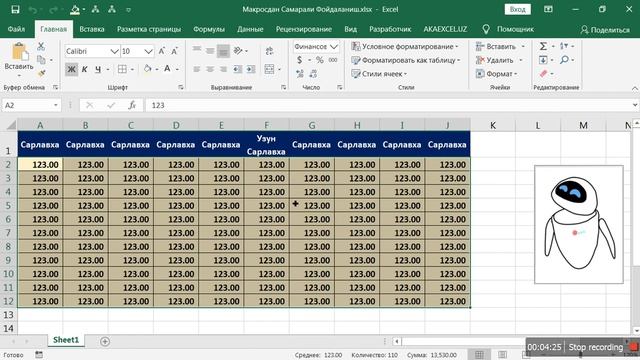Click the Fill down arrow icon
The image size is (640, 360).
coord(543,60)
